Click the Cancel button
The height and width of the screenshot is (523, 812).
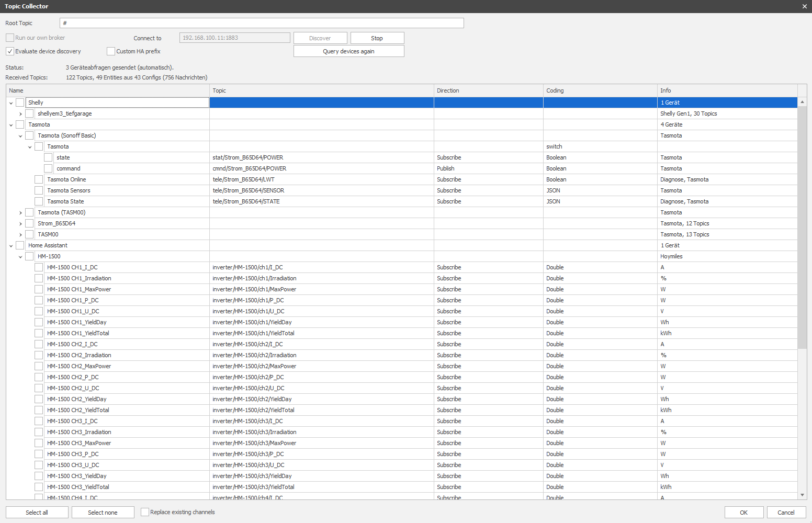786,513
